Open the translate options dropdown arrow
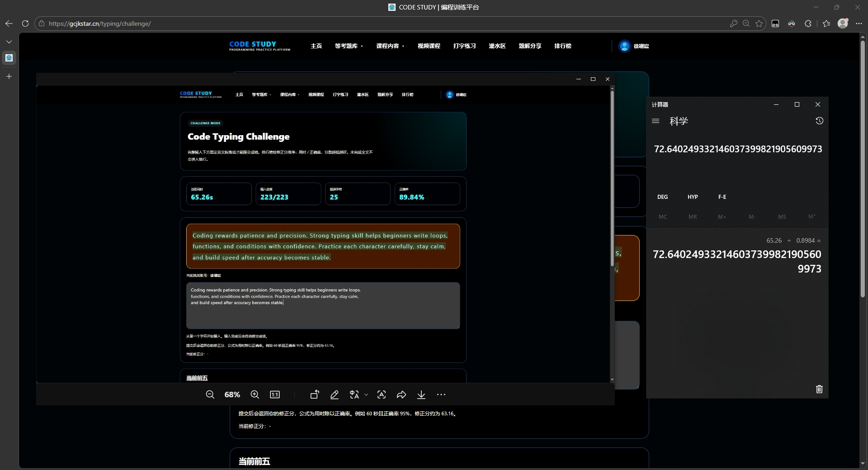This screenshot has height=470, width=868. pyautogui.click(x=366, y=395)
